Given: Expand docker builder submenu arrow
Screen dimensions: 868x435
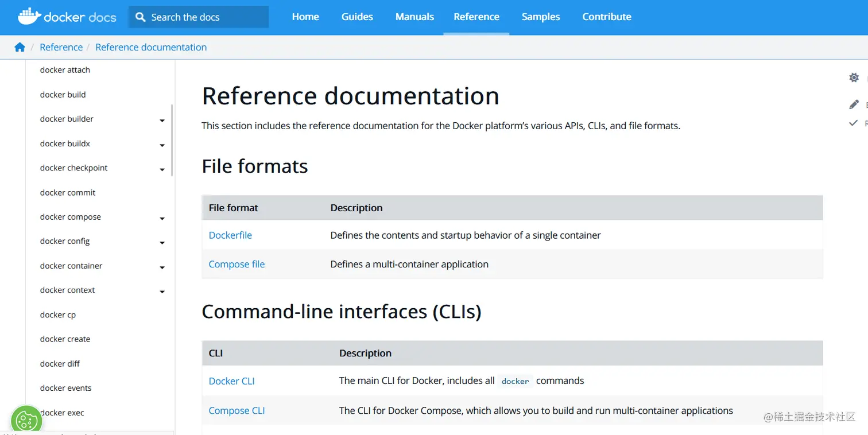Looking at the screenshot, I should [x=162, y=121].
